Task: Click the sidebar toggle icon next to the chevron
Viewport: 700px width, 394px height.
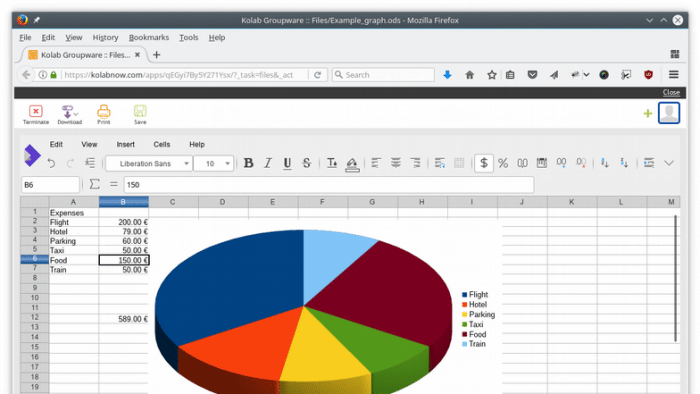Action: pyautogui.click(x=649, y=163)
